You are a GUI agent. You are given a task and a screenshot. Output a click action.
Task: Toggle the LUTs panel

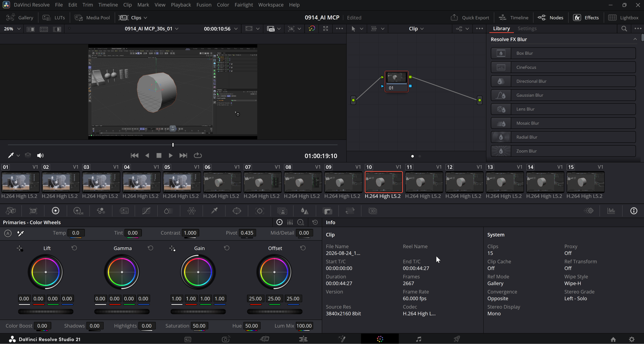tap(54, 17)
